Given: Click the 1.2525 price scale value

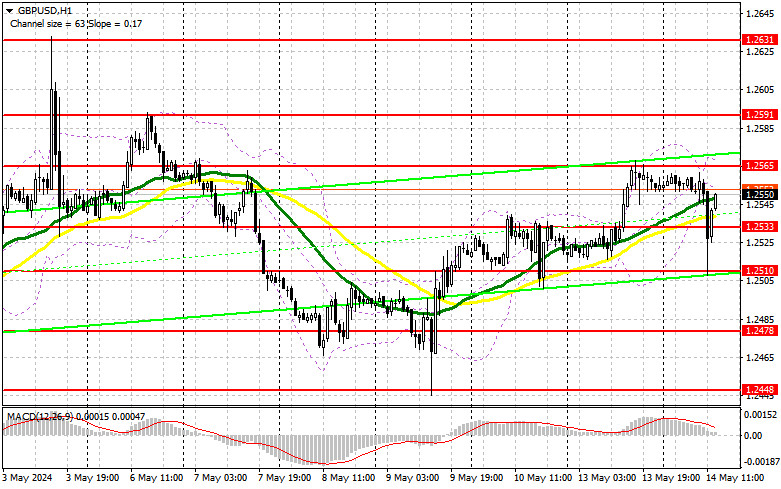Looking at the screenshot, I should 760,243.
